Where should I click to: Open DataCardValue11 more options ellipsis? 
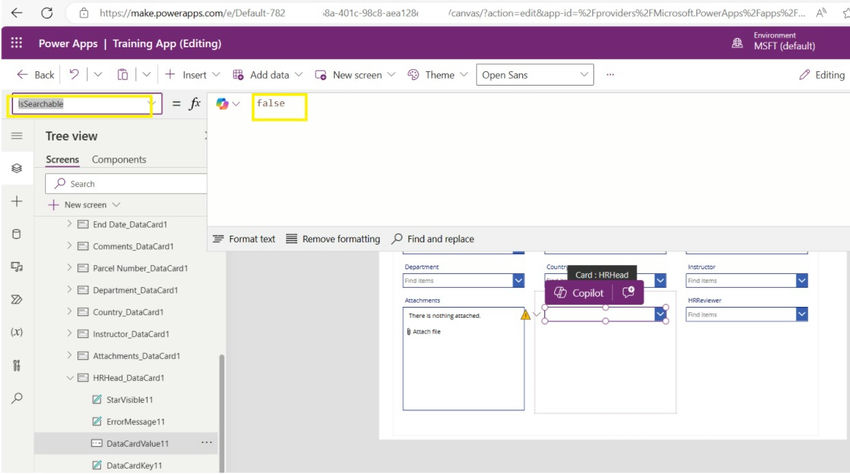point(207,443)
